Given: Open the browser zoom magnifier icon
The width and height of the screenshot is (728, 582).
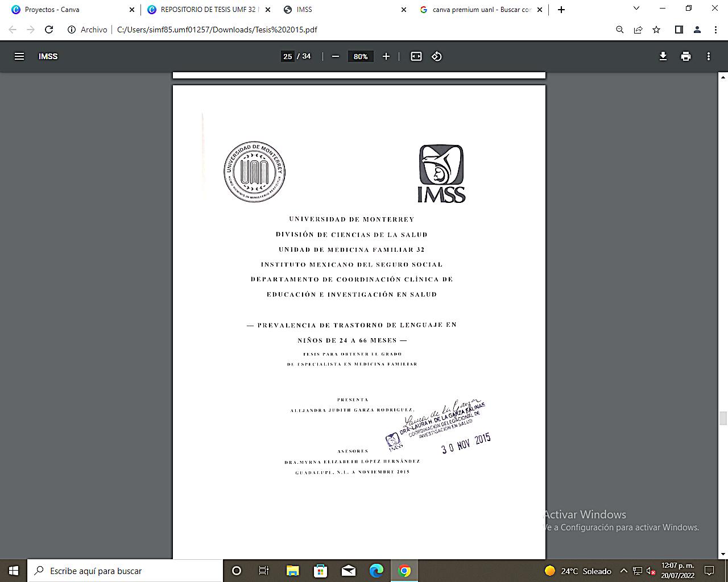Looking at the screenshot, I should coord(620,30).
